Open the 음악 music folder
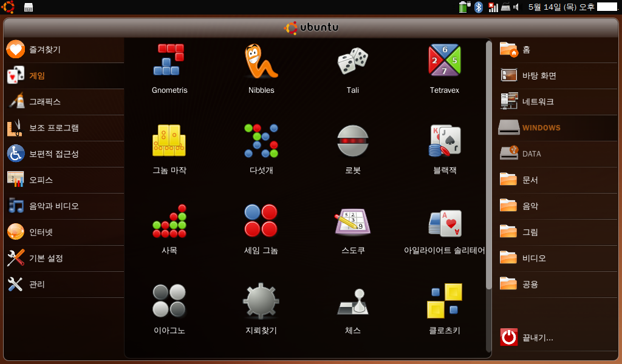The height and width of the screenshot is (364, 622). 558,206
